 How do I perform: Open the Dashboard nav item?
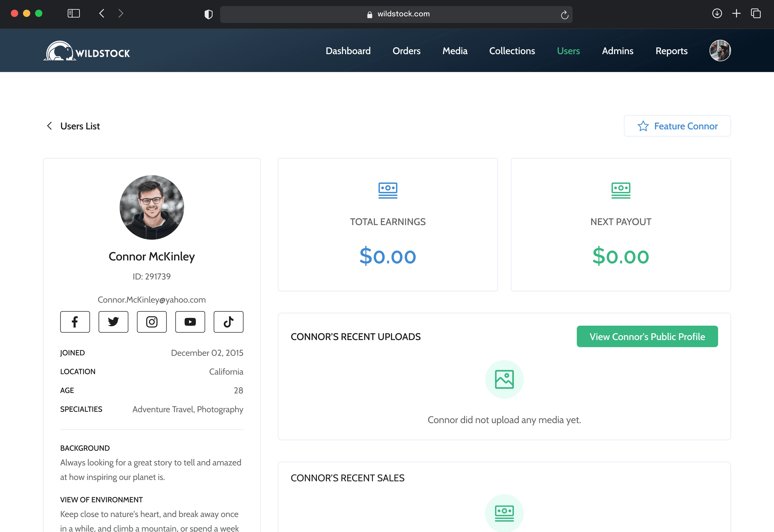click(348, 51)
